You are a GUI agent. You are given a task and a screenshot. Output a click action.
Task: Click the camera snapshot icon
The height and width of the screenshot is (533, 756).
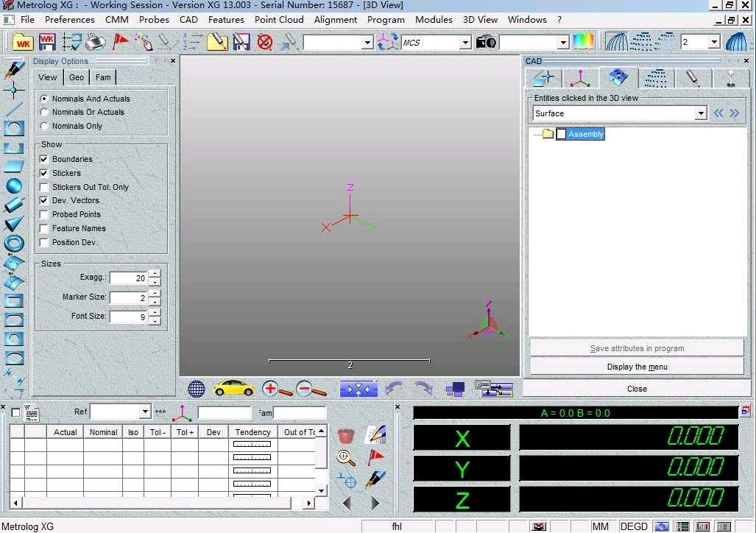[x=486, y=42]
